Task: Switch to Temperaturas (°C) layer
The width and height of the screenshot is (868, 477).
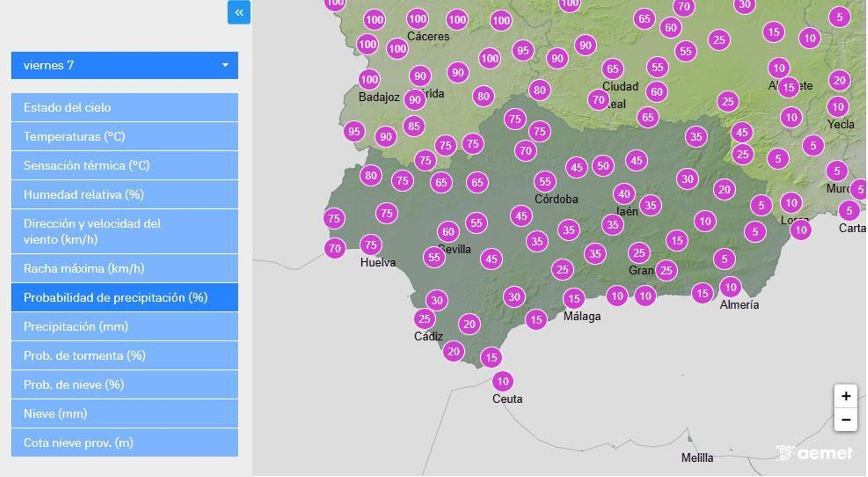Action: click(x=124, y=136)
